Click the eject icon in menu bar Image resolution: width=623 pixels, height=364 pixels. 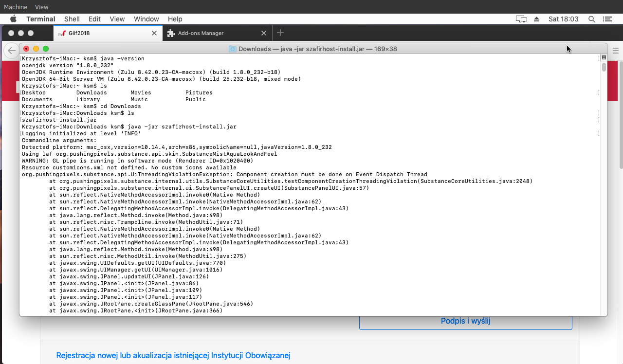(537, 19)
